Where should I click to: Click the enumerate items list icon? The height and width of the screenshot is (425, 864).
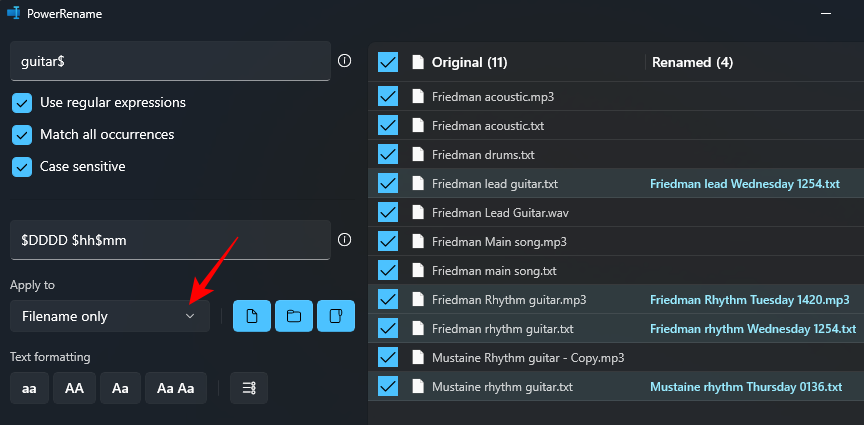point(249,388)
